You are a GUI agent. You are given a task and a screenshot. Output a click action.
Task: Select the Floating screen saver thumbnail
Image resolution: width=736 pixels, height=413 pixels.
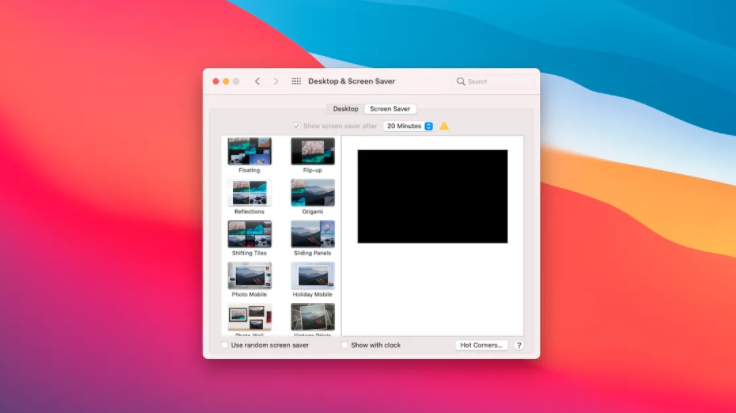(x=249, y=151)
